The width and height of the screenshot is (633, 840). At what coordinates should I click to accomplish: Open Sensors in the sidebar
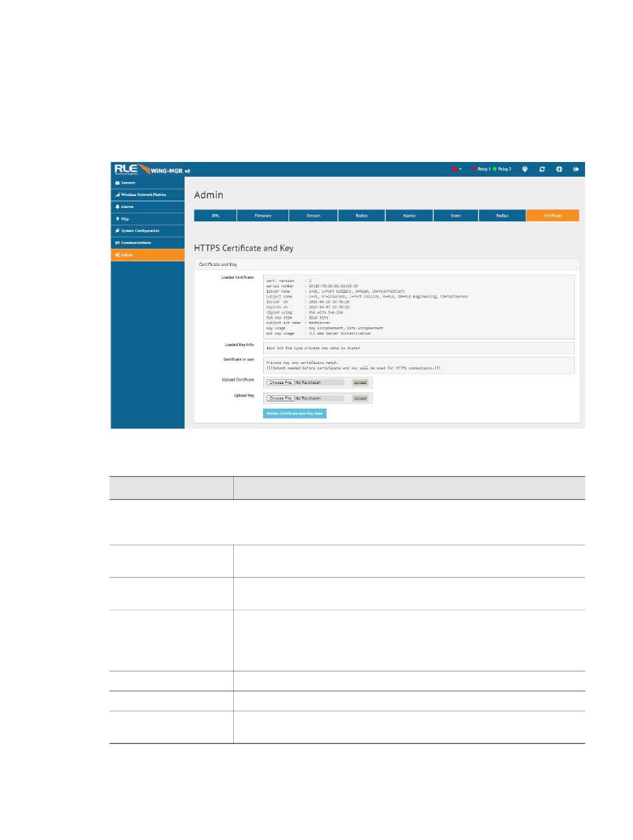point(147,183)
